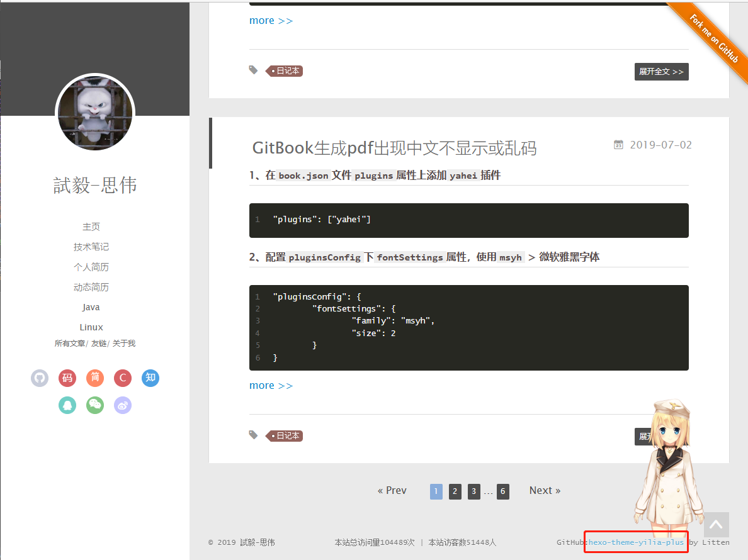The width and height of the screenshot is (748, 560).
Task: Click the 日记本 tag under GitBook post
Action: tap(285, 435)
